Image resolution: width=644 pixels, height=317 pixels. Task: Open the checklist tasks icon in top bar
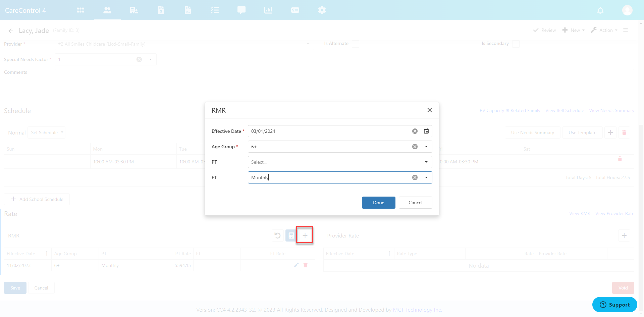[215, 10]
